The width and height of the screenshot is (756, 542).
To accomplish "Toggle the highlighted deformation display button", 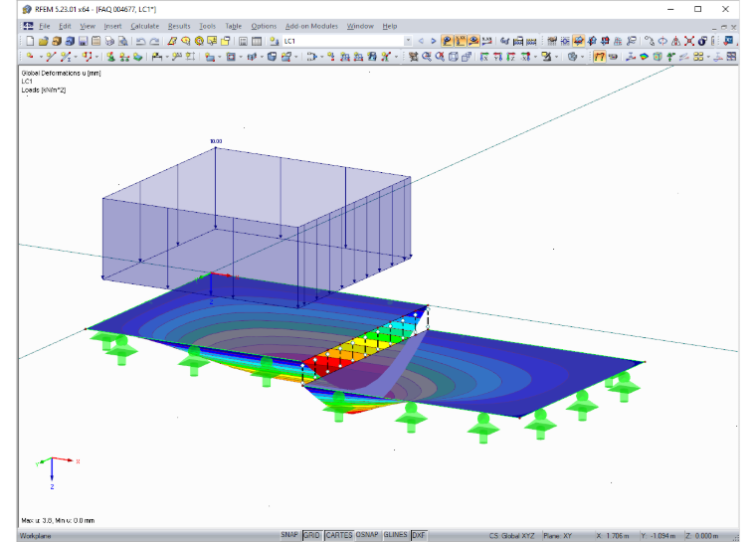I will coord(600,57).
